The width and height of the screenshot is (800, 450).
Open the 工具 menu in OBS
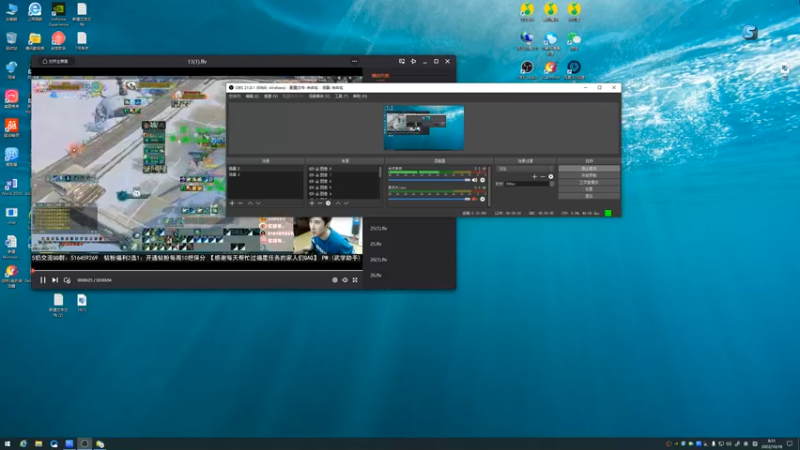tap(341, 96)
